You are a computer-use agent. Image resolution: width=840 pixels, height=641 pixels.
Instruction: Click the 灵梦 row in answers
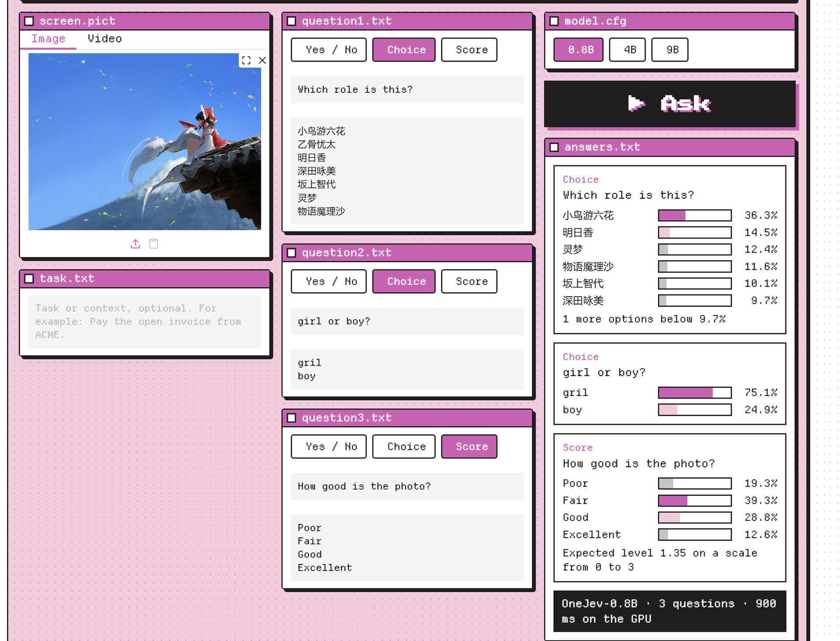(x=670, y=249)
